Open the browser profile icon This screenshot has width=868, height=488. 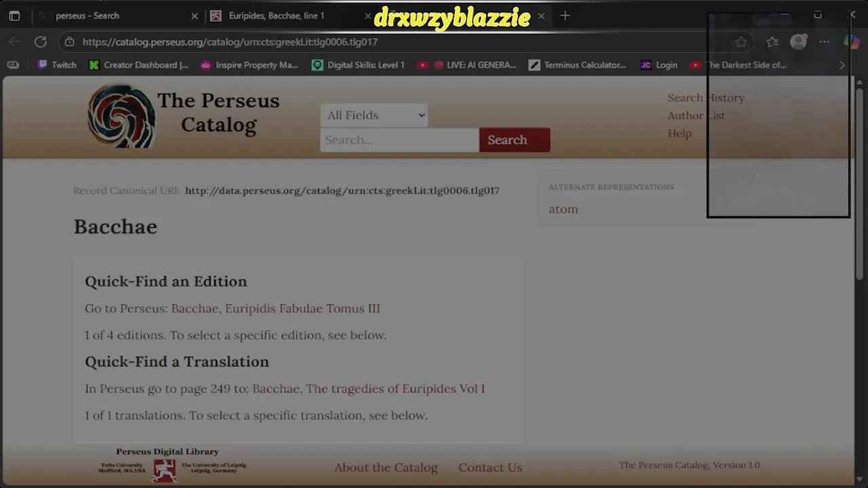coord(798,42)
